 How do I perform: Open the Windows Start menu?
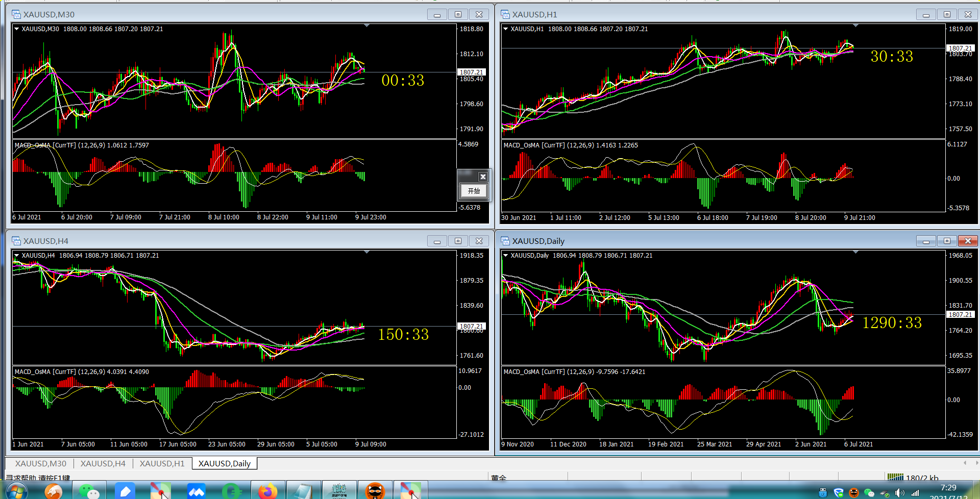pyautogui.click(x=16, y=491)
